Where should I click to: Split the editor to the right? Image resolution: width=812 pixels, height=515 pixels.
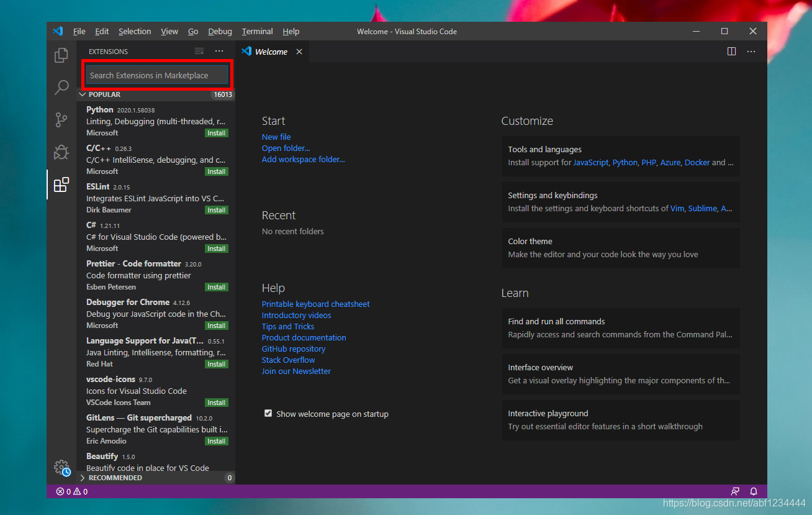(x=731, y=52)
